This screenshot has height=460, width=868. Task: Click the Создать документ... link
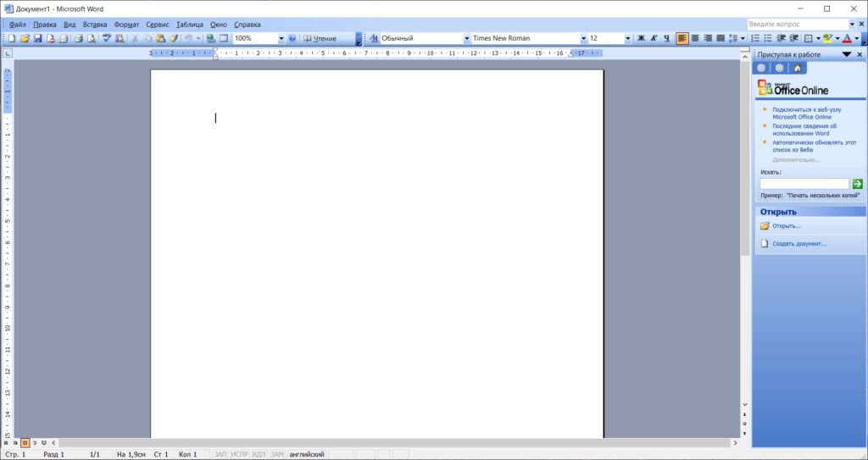coord(799,244)
